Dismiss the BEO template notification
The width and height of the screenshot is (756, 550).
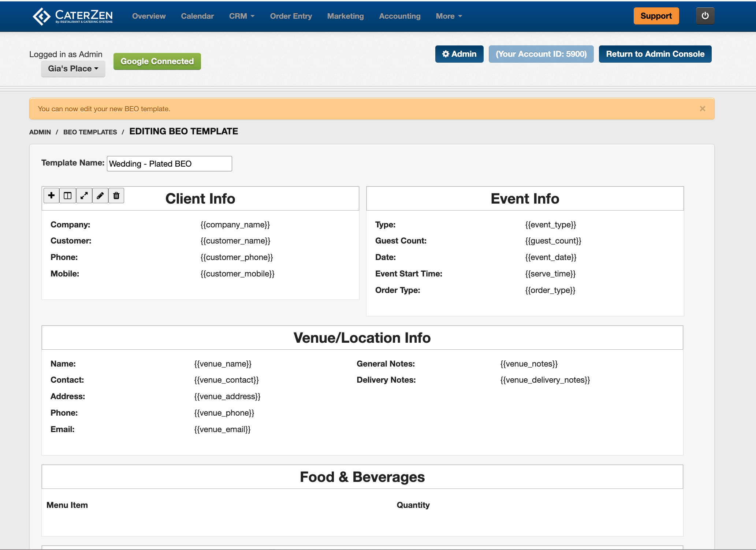(702, 109)
